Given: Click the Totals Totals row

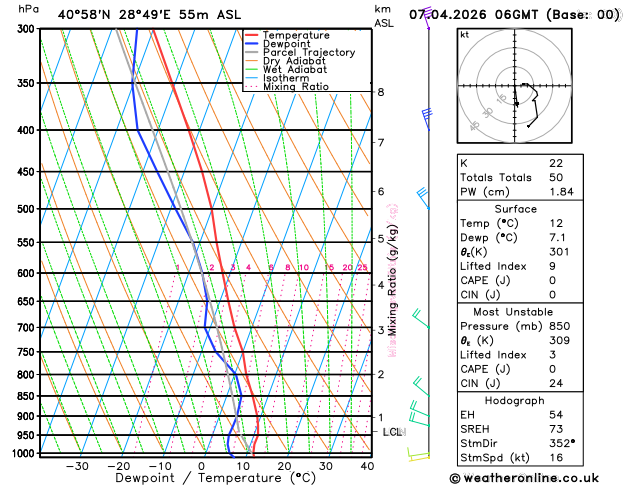Looking at the screenshot, I should (520, 177).
